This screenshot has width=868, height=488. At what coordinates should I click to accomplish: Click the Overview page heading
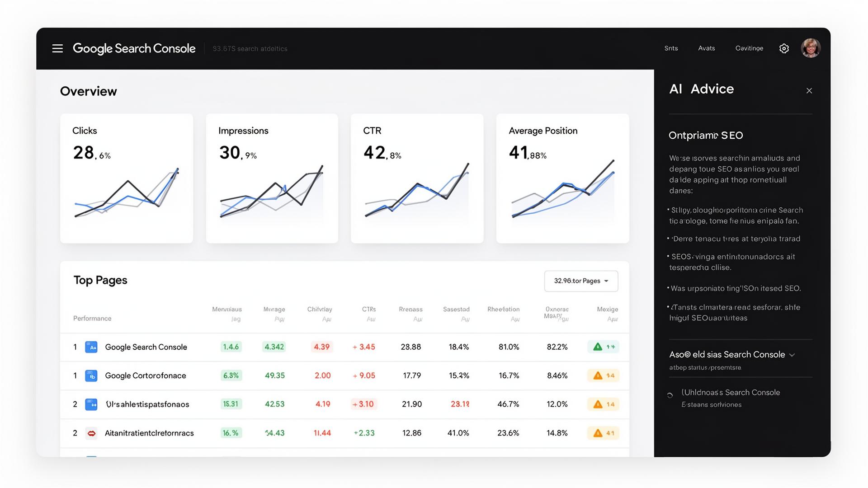click(88, 91)
